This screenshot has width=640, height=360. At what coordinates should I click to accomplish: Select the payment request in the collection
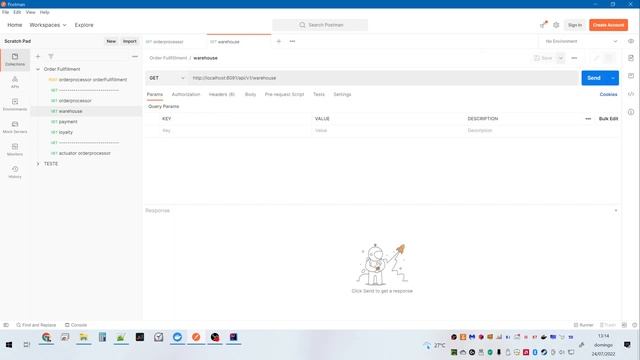click(x=68, y=122)
